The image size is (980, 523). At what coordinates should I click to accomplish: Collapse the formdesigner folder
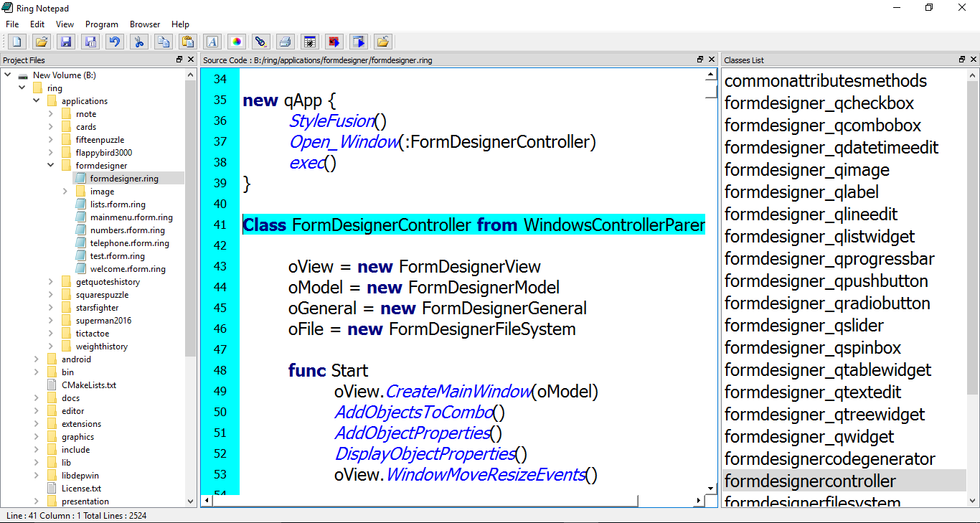click(x=51, y=166)
